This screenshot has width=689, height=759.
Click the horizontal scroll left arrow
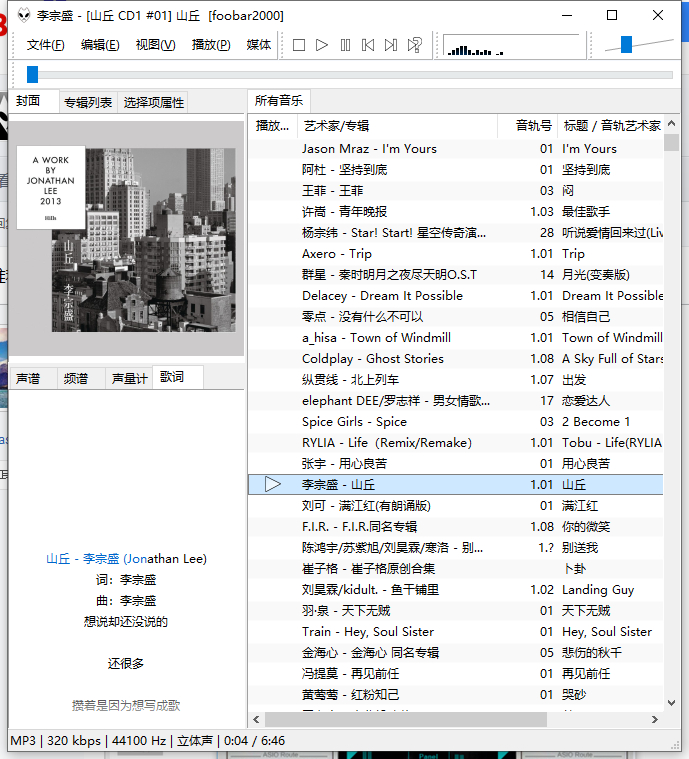pos(256,720)
